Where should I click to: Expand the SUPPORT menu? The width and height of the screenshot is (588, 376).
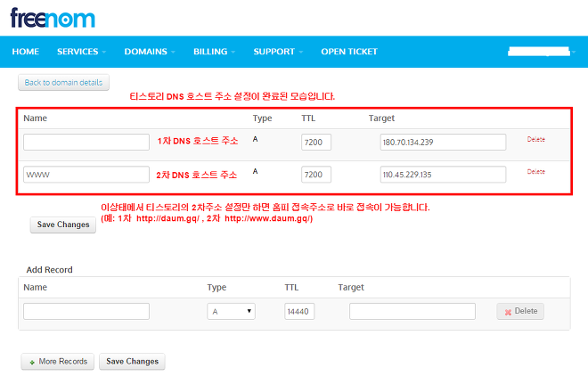(x=278, y=52)
